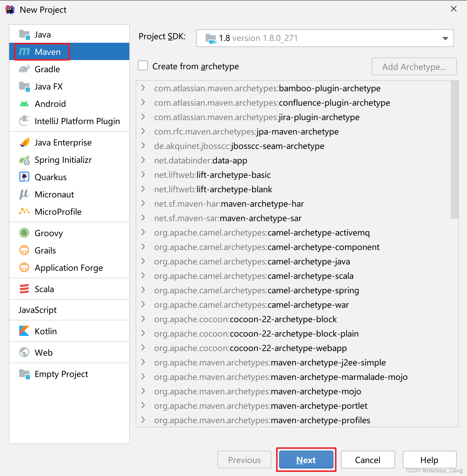Screen dimensions: 467x476
Task: Click the Cancel button
Action: 368,460
